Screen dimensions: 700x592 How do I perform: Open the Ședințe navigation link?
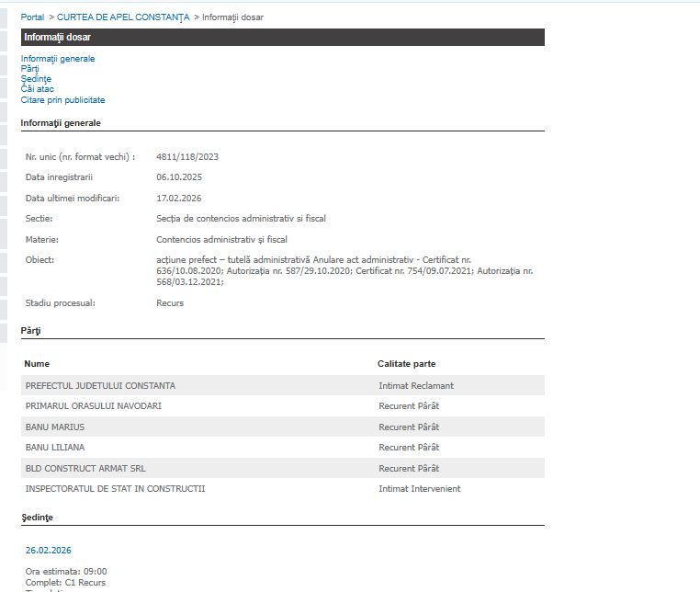point(36,79)
